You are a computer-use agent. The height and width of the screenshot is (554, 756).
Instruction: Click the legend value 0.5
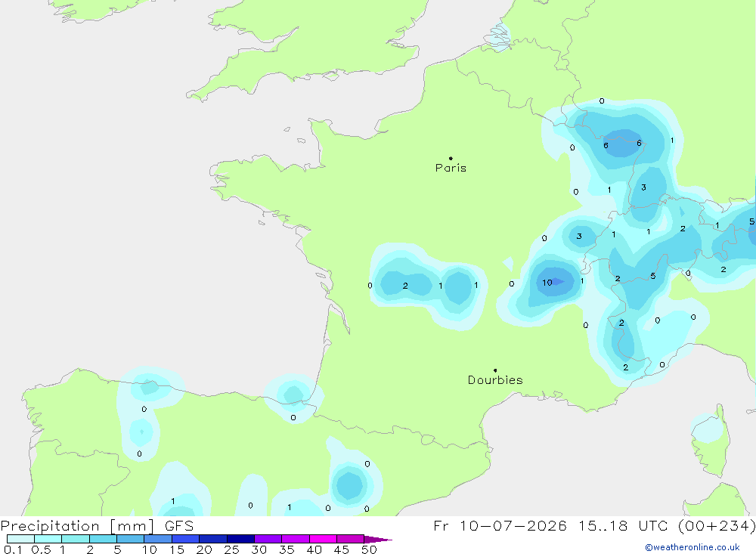pos(41,549)
